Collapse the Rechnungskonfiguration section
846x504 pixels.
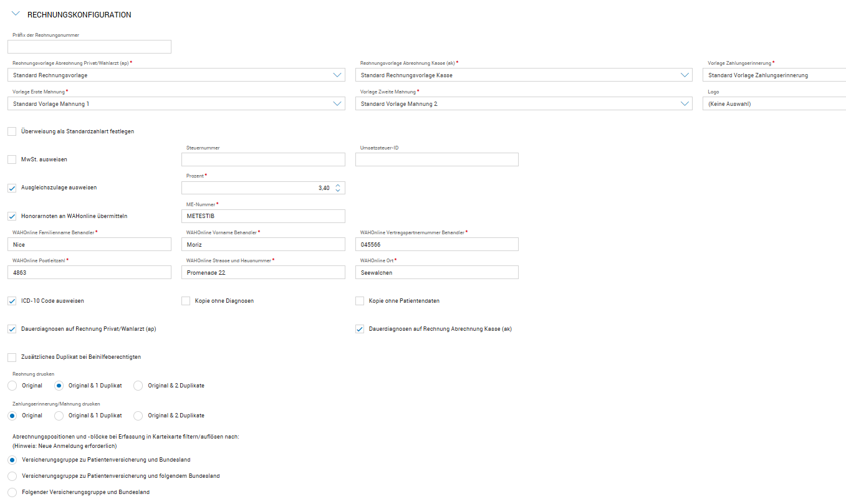click(x=16, y=14)
